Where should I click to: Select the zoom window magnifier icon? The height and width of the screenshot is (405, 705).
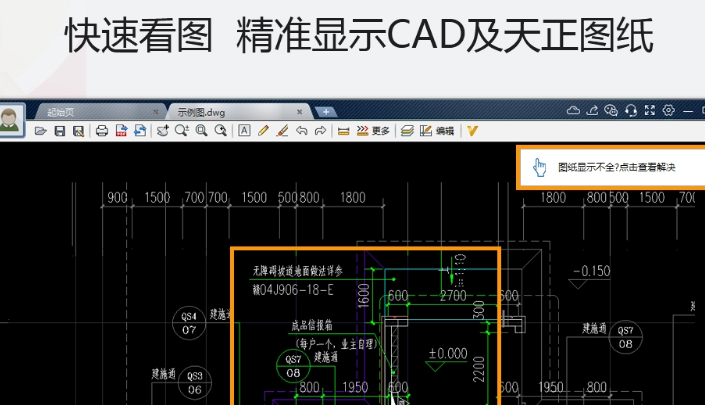point(201,131)
